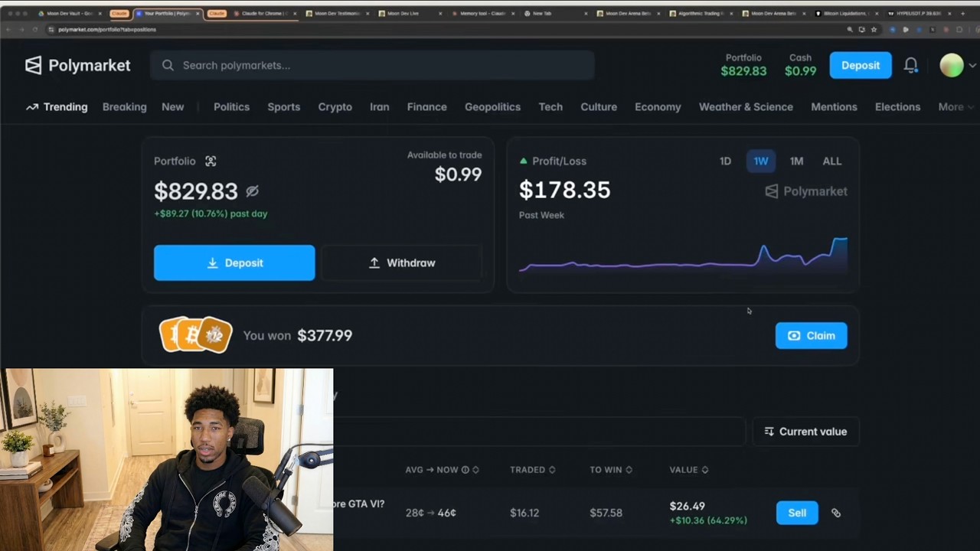Click the large Deposit button in Portfolio card
This screenshot has width=980, height=551.
pos(234,262)
